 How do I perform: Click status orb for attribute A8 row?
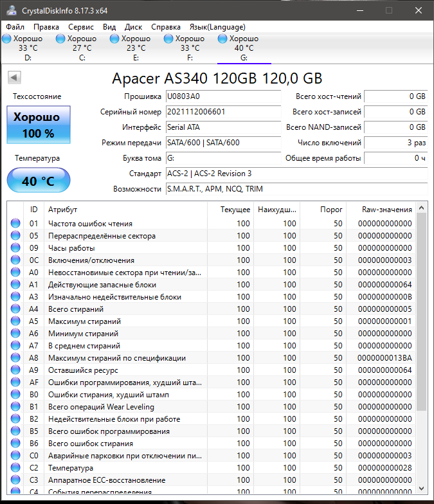pyautogui.click(x=15, y=357)
